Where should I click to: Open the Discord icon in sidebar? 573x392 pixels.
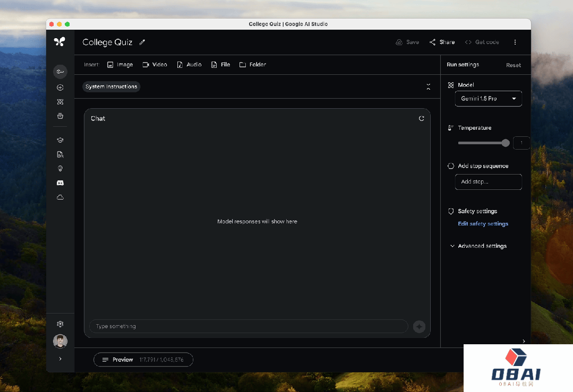click(x=60, y=183)
